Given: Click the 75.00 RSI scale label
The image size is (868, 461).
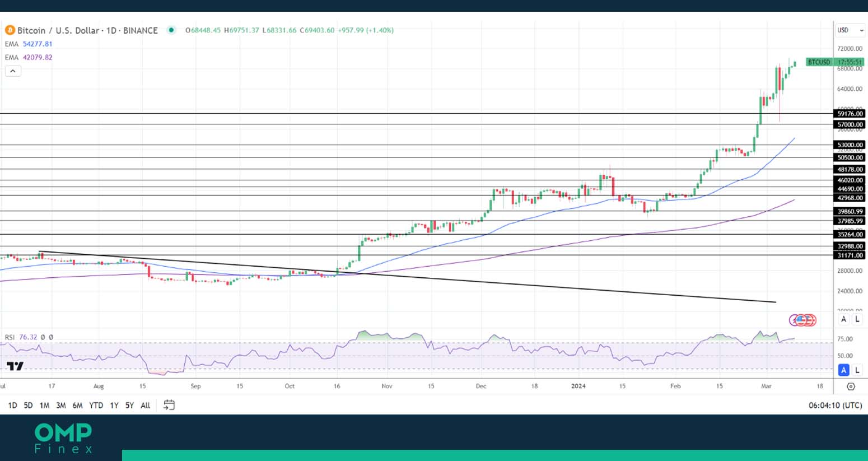Looking at the screenshot, I should 844,339.
